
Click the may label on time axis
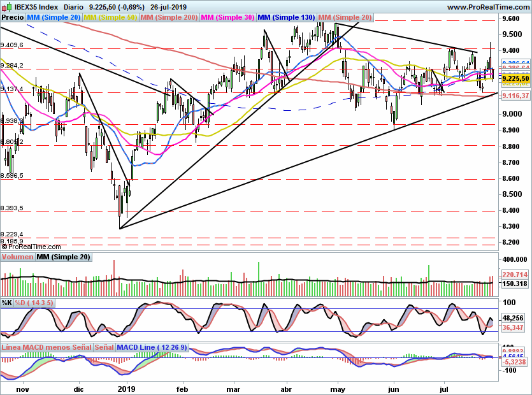point(338,389)
